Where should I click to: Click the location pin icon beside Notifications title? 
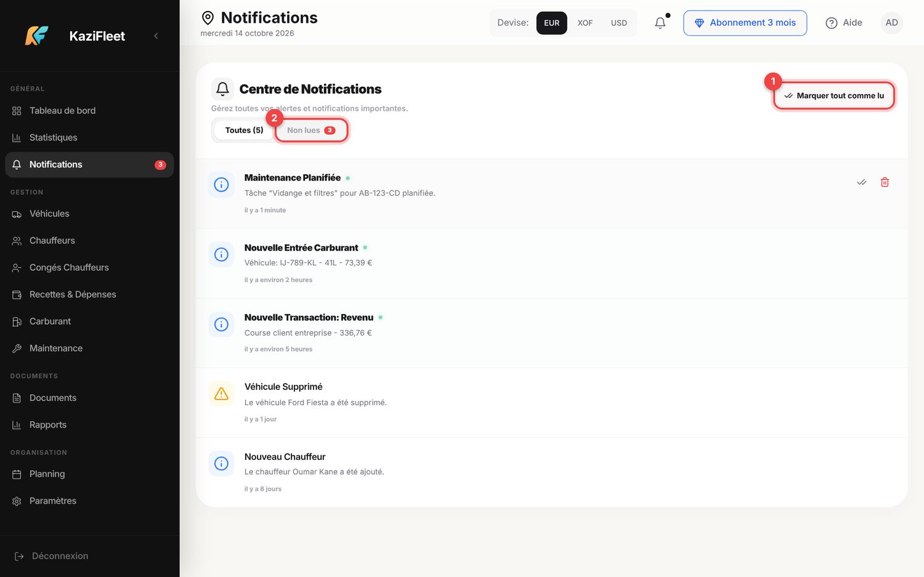click(x=208, y=18)
